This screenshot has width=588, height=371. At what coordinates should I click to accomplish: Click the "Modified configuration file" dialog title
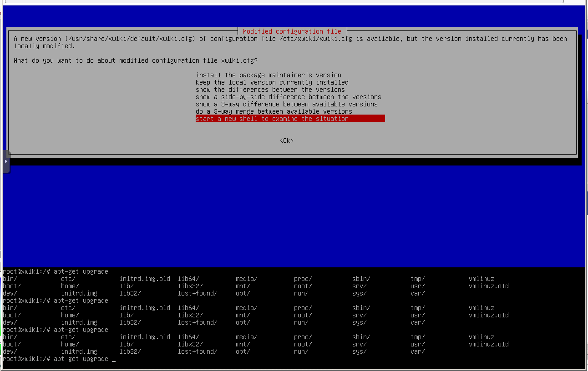(292, 31)
